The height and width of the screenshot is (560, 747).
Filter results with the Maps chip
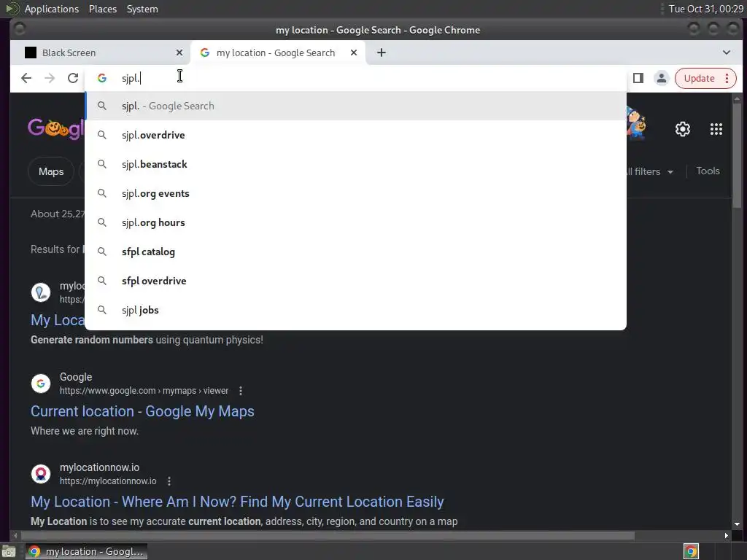click(x=51, y=171)
